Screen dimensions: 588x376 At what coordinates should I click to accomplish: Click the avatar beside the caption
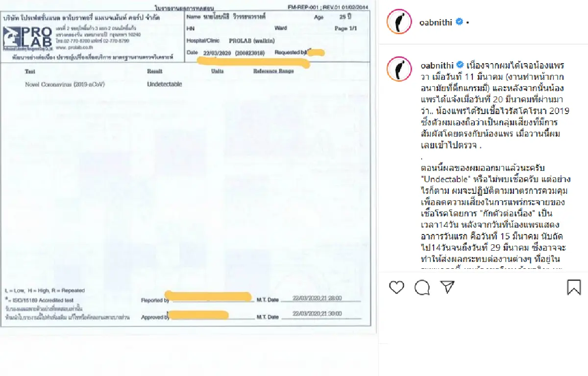click(x=398, y=69)
